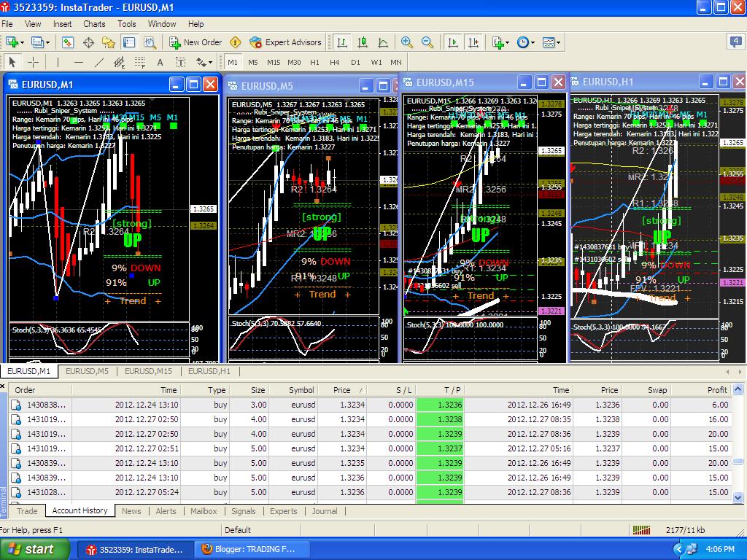Sort history by Price column
This screenshot has height=560, width=747.
click(x=342, y=390)
